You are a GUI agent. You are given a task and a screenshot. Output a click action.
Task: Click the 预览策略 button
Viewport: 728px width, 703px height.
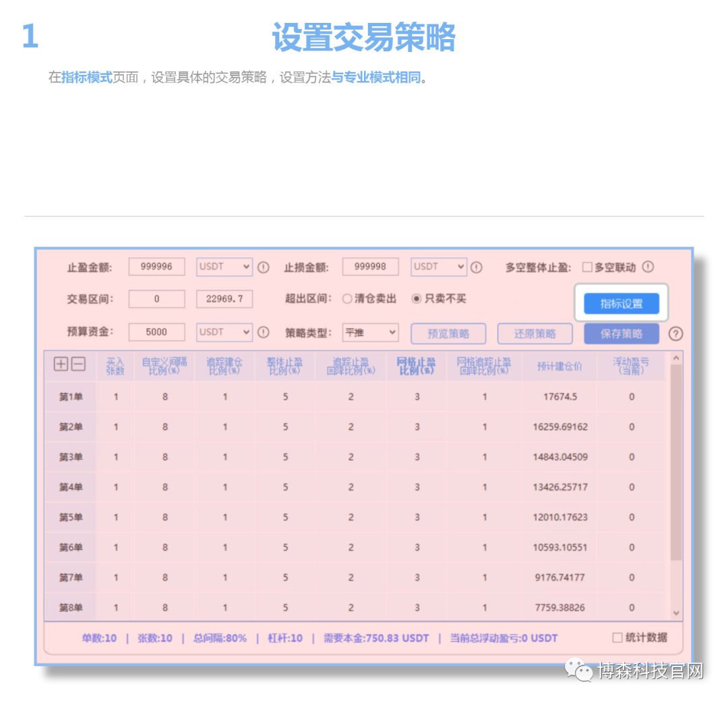(x=448, y=333)
